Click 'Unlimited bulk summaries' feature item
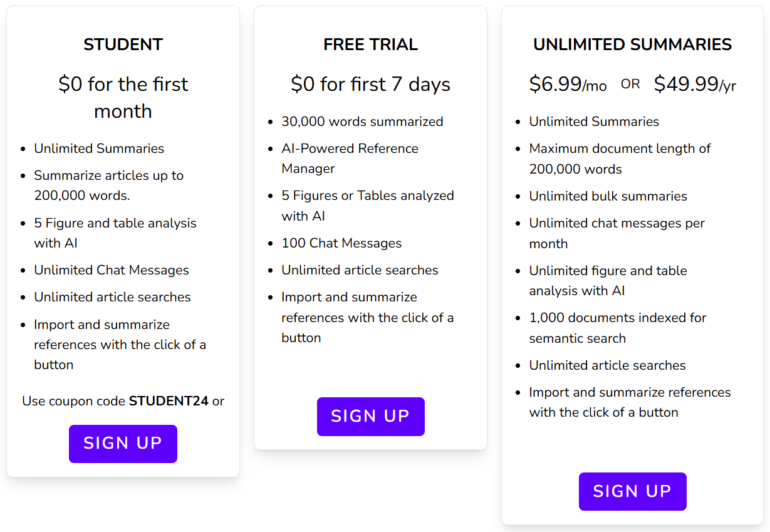The image size is (770, 532). 608,196
